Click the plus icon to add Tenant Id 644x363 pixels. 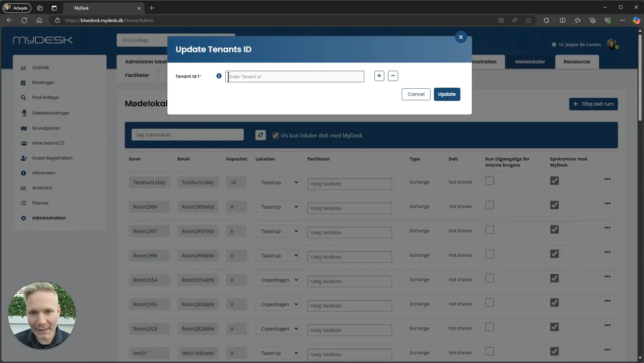379,76
